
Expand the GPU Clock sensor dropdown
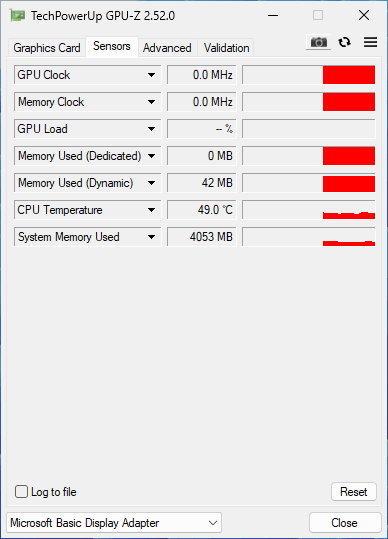coord(151,75)
